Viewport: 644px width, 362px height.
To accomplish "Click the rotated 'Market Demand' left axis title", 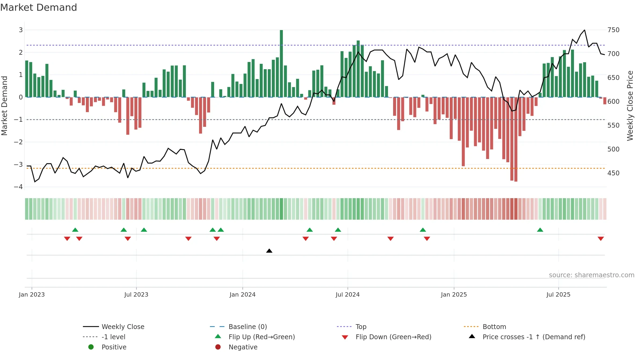I will (4, 106).
